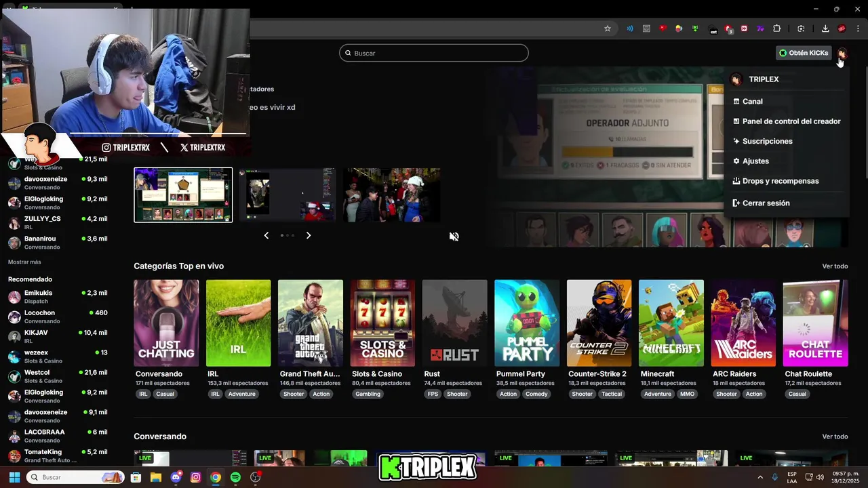This screenshot has height=488, width=868.
Task: Open the KIKJAV channel in sidebar
Action: point(58,336)
